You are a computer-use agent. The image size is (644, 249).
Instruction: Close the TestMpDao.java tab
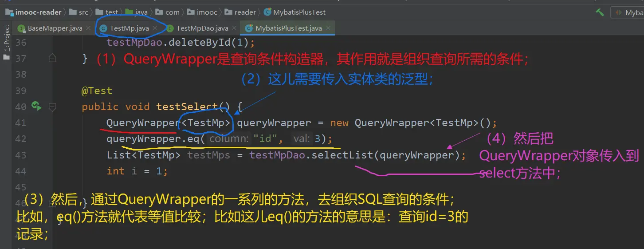point(234,28)
